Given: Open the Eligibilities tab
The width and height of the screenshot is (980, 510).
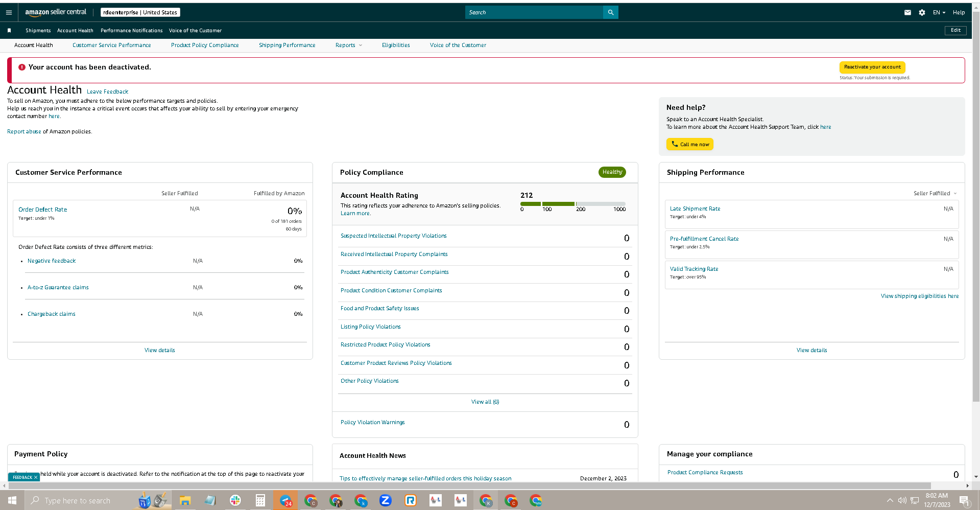Looking at the screenshot, I should (396, 45).
